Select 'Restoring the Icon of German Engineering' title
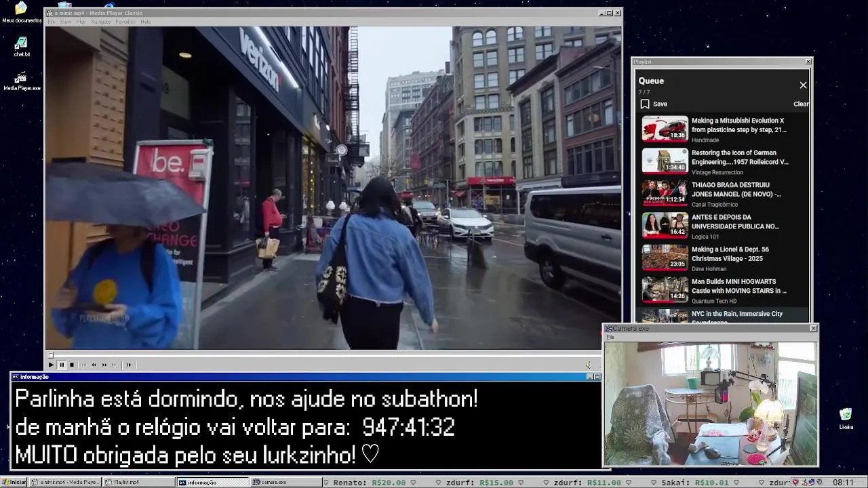The height and width of the screenshot is (488, 868). pyautogui.click(x=740, y=157)
